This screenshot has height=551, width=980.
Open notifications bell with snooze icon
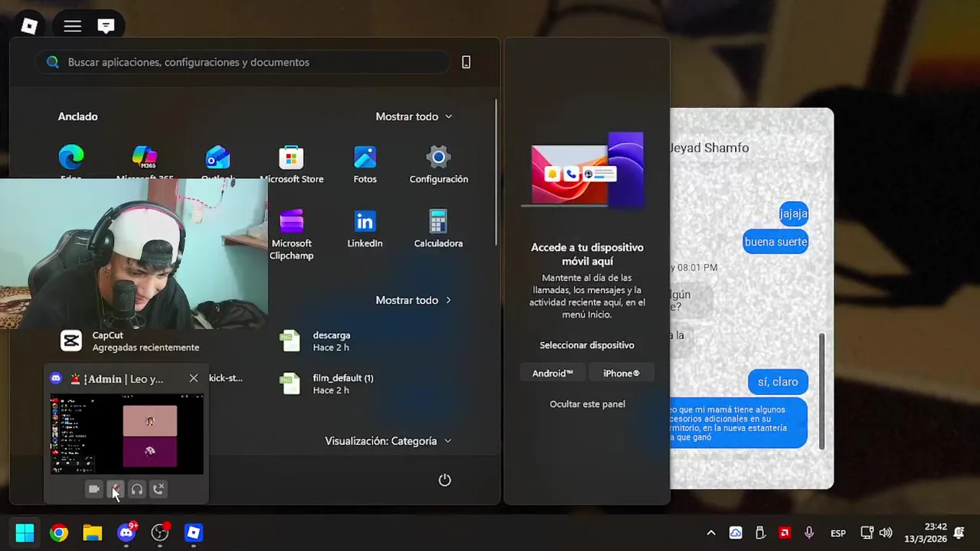[959, 533]
